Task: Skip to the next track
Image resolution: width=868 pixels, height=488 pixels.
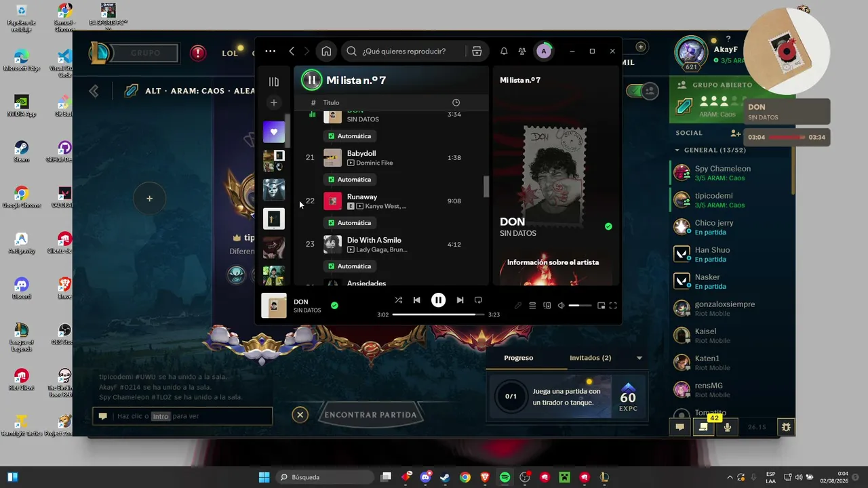Action: (x=460, y=300)
